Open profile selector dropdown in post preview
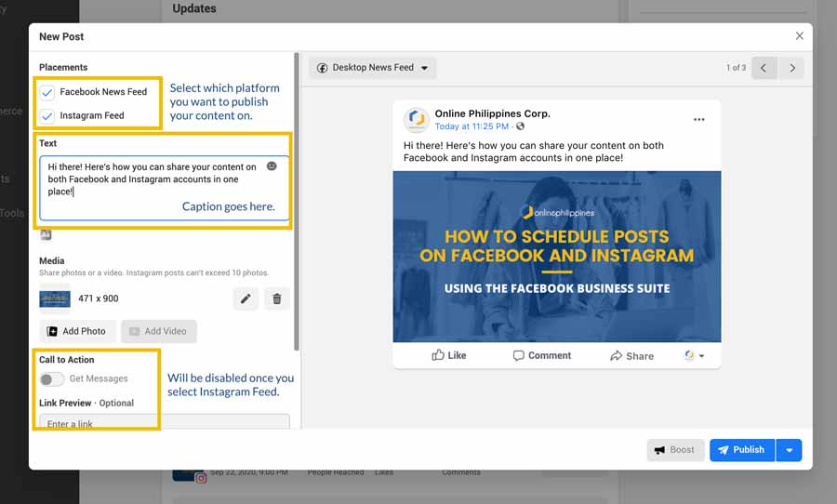 pos(694,355)
